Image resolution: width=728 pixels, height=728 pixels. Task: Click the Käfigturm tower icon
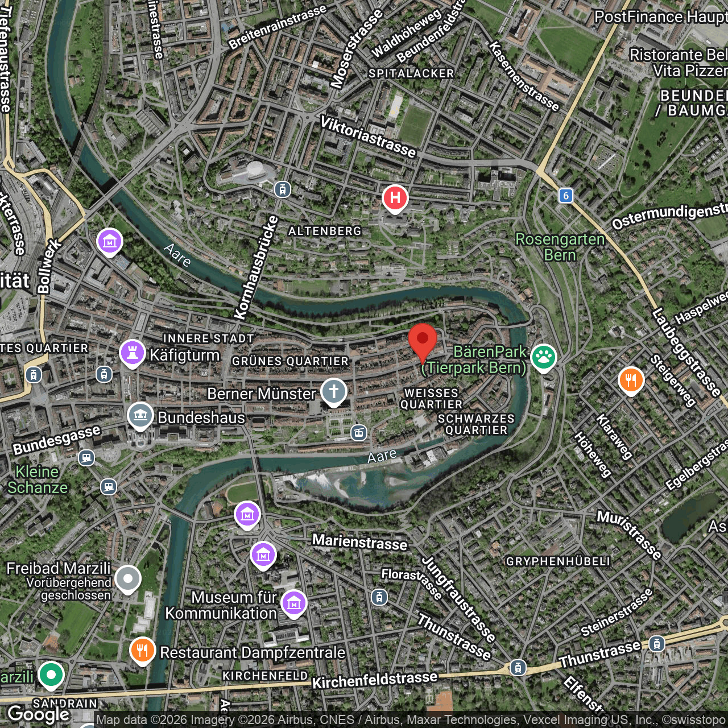pyautogui.click(x=132, y=354)
